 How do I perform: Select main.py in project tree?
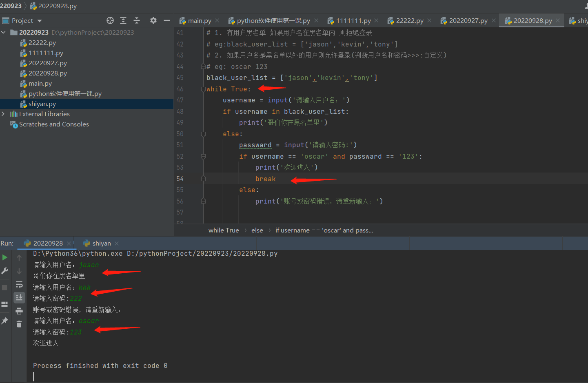(40, 83)
